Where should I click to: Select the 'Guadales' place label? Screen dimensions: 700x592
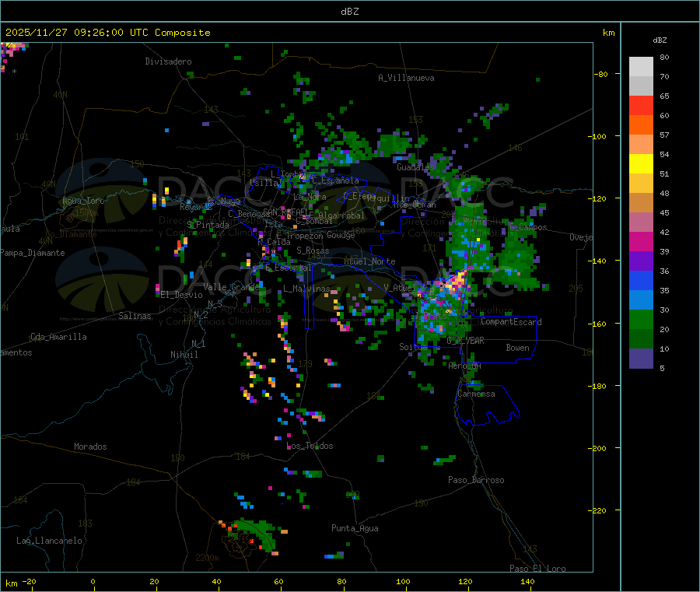415,167
